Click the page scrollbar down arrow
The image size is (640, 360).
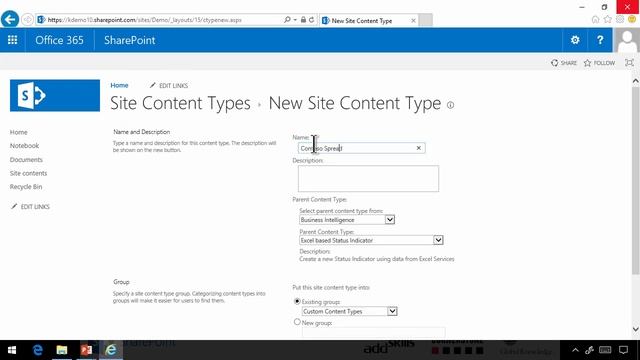(x=636, y=329)
